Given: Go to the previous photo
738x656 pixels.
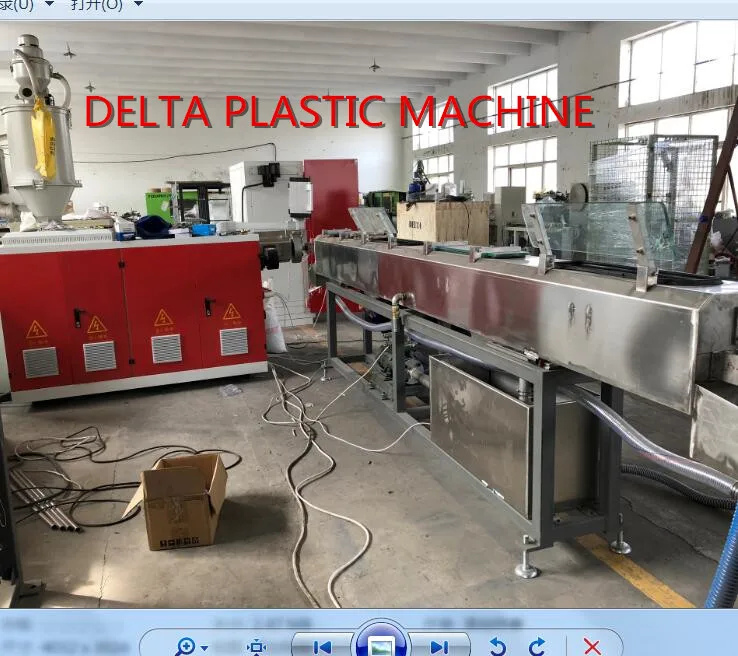Looking at the screenshot, I should coord(322,648).
